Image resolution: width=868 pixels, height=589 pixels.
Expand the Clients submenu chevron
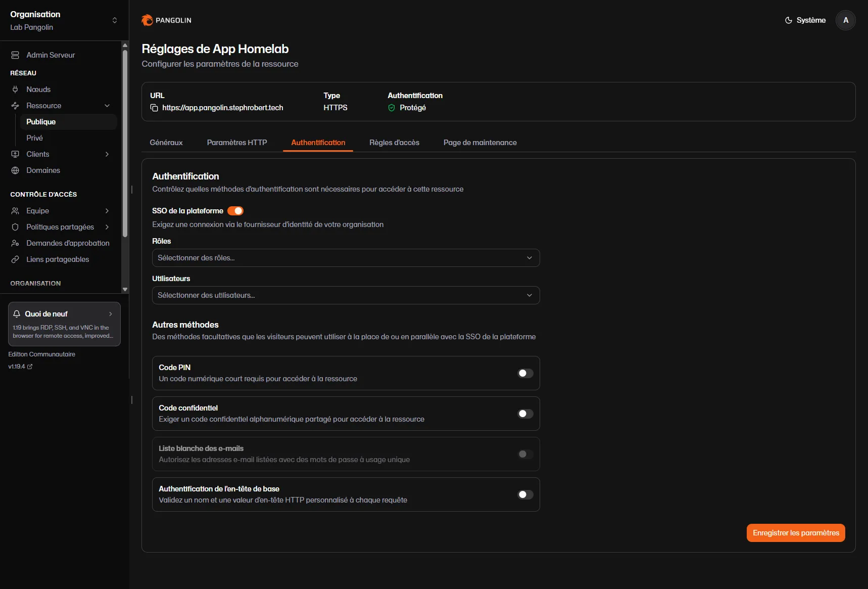tap(107, 154)
